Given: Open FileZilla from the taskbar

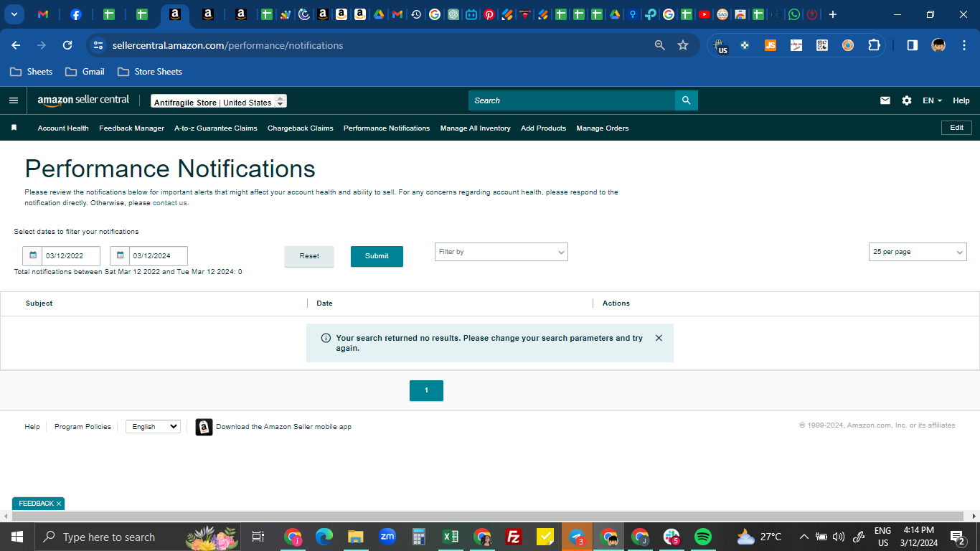Looking at the screenshot, I should (513, 537).
